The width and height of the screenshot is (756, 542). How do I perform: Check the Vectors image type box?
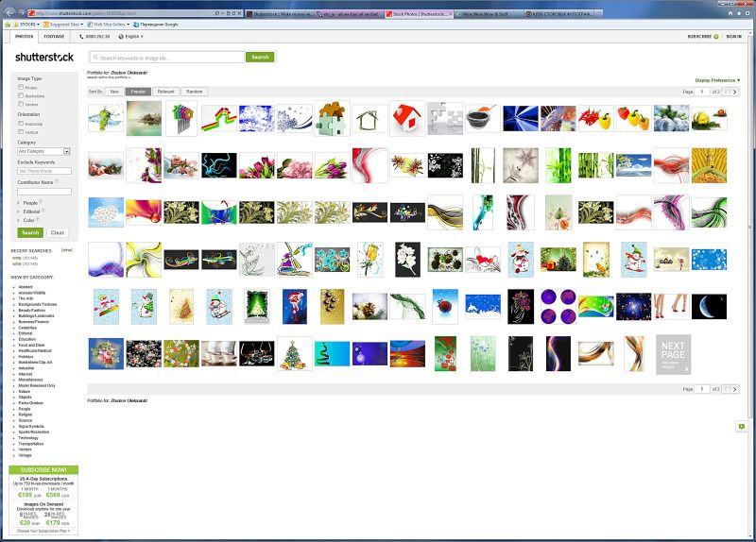pos(21,104)
